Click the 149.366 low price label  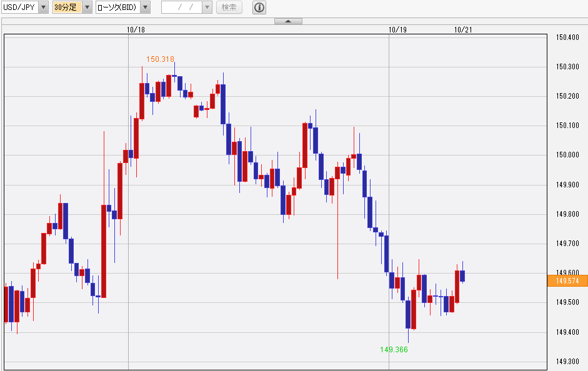pos(394,350)
